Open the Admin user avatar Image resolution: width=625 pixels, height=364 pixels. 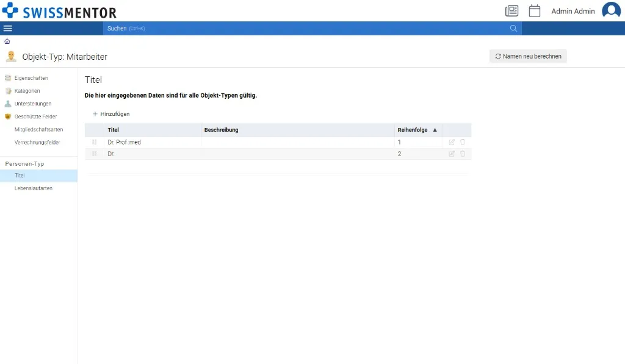pos(611,10)
